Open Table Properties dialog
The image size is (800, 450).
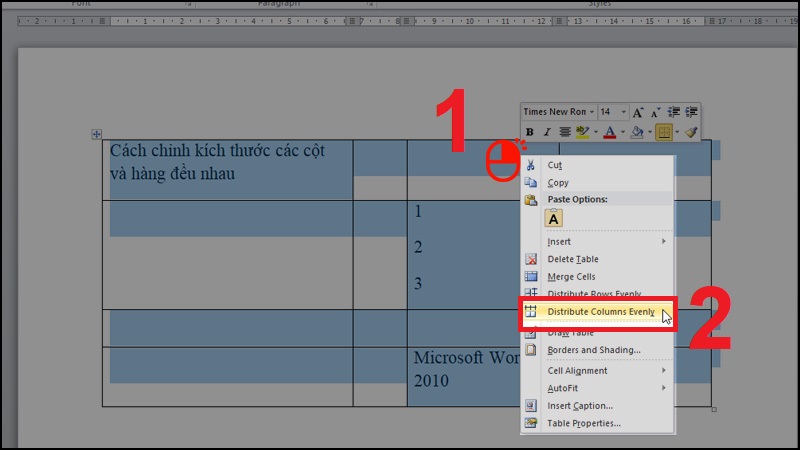click(x=598, y=423)
